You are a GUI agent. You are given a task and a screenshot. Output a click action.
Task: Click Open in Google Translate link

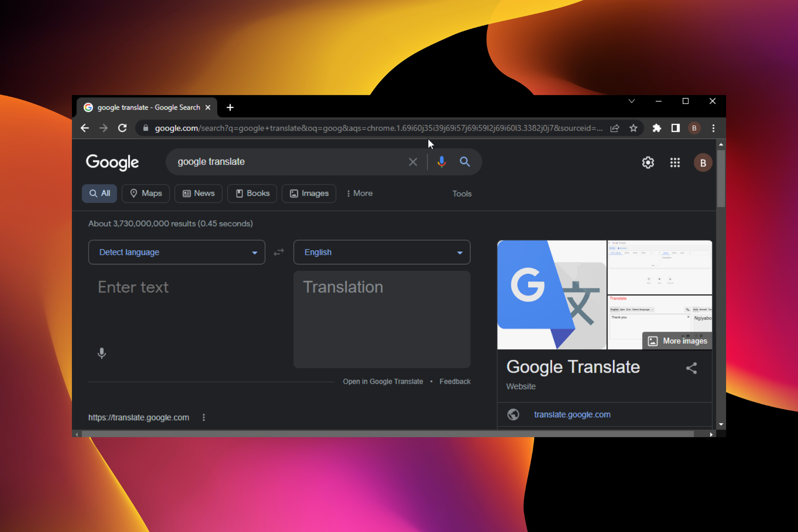coord(383,382)
